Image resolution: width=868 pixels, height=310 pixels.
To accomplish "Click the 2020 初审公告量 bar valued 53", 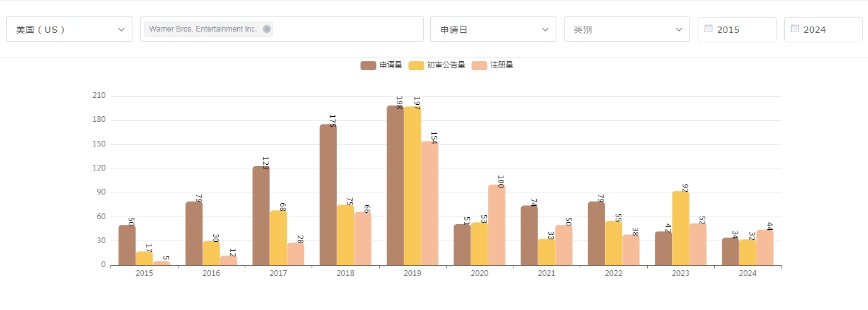I will tap(479, 244).
